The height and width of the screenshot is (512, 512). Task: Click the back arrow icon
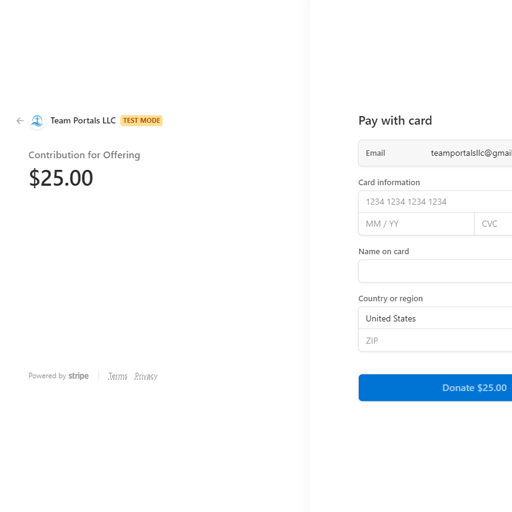20,121
